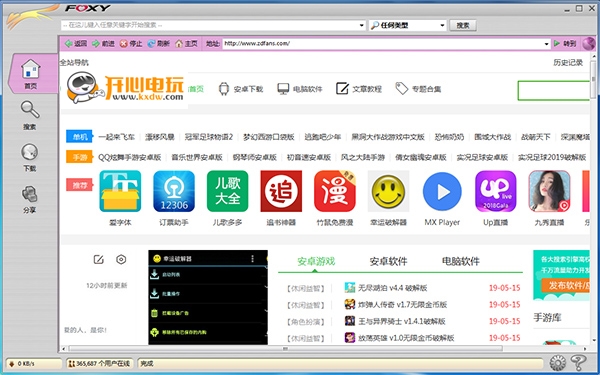Open 王与异界骑士 v1.4.1破解版 entry
The image size is (600, 375).
(402, 321)
